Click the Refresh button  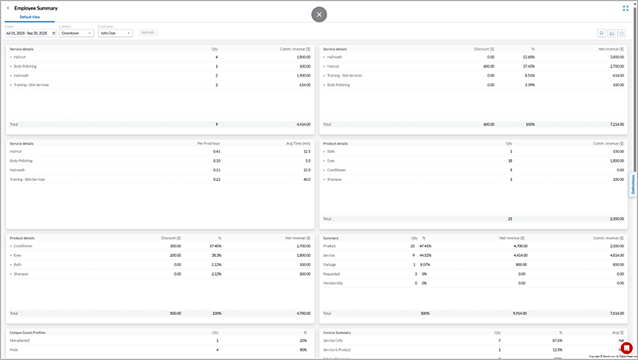pyautogui.click(x=148, y=33)
